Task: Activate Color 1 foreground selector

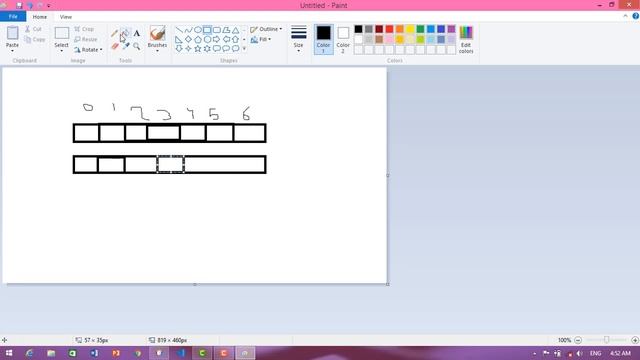Action: 323,39
